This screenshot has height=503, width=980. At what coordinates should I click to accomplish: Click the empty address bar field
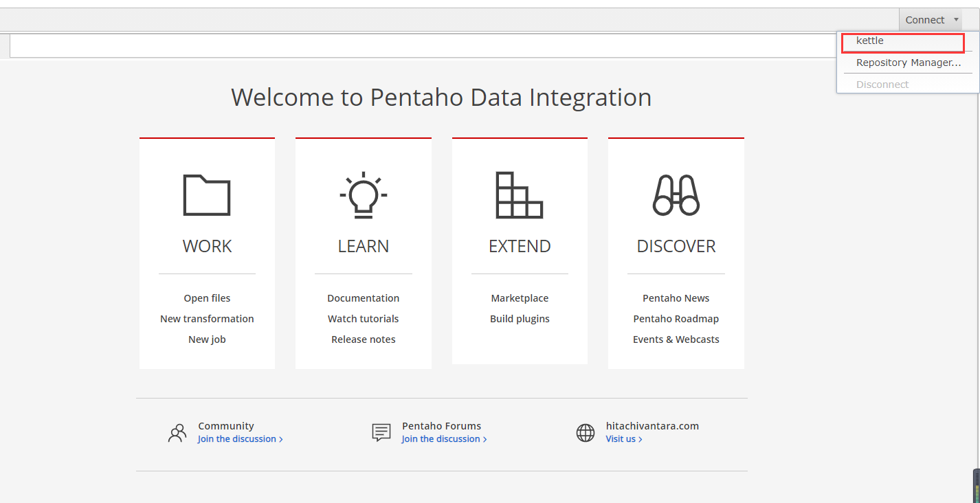point(423,45)
